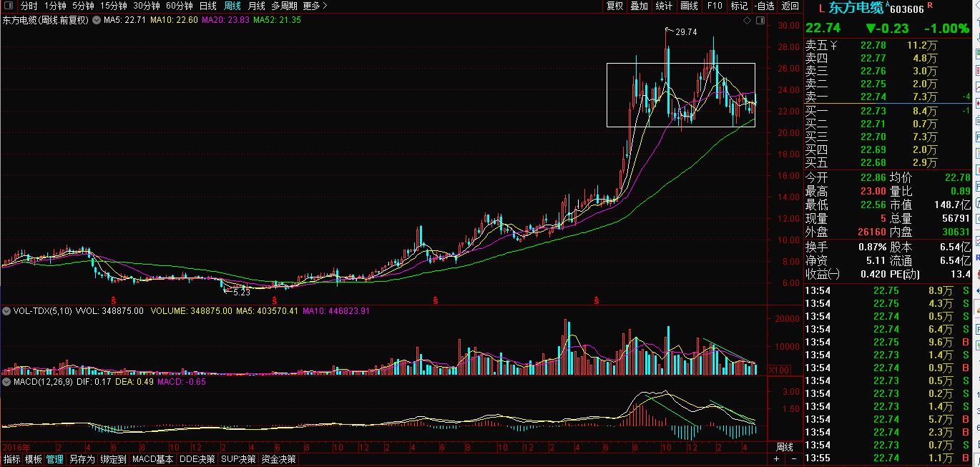
Task: Click the stock name 东方电缆 in quote panel
Action: click(856, 8)
